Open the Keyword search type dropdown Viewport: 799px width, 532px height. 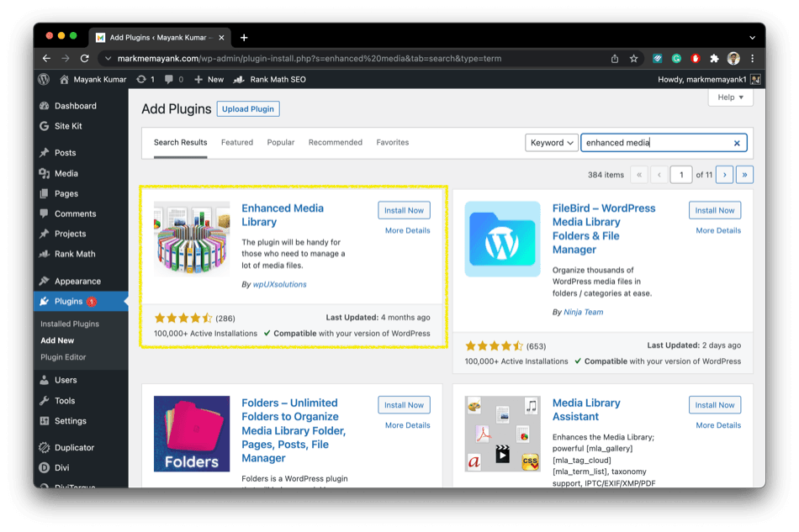pos(552,143)
